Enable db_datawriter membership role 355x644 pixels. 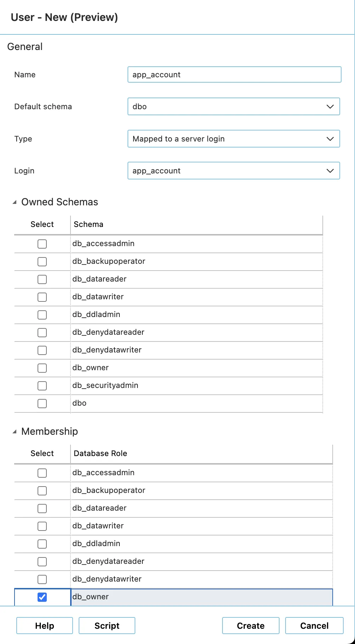click(x=42, y=526)
